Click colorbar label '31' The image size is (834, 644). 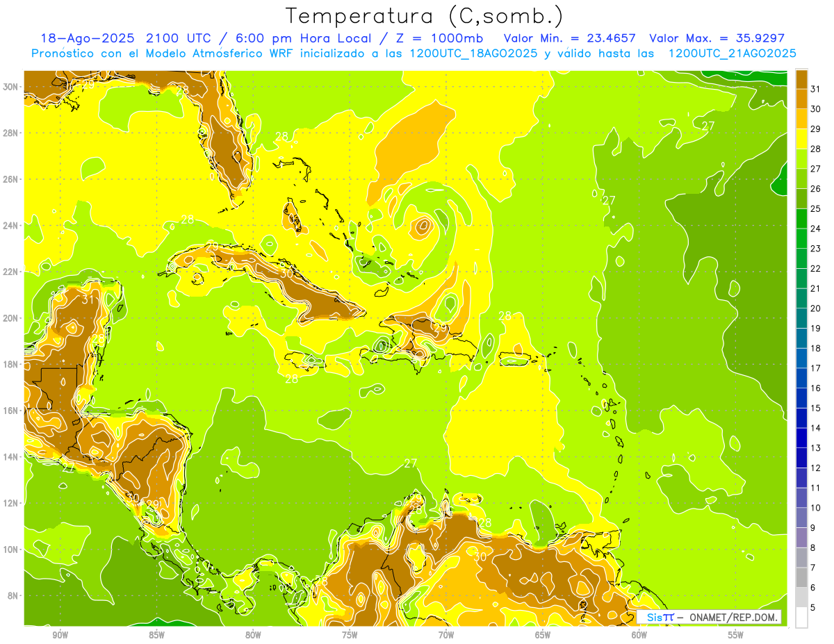point(816,89)
